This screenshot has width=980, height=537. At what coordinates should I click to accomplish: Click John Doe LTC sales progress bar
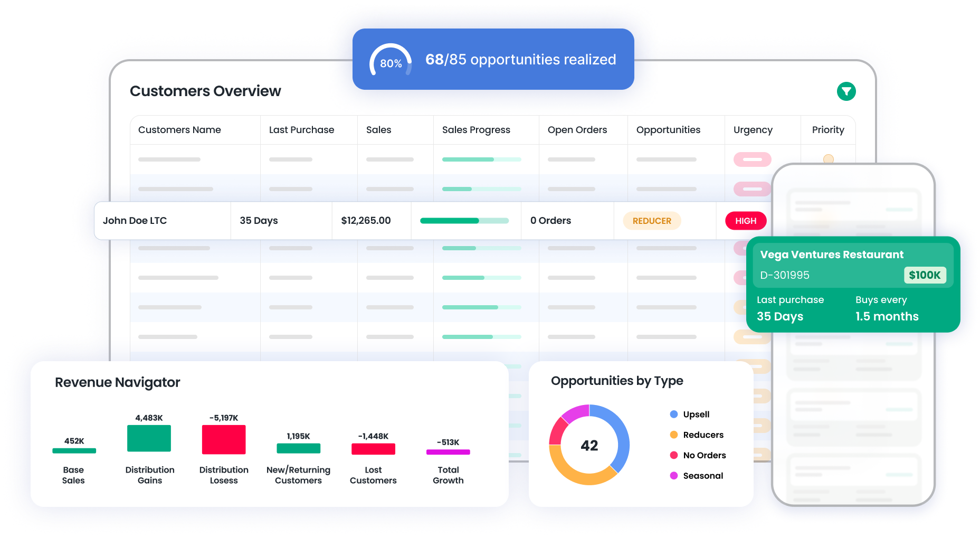pos(464,221)
